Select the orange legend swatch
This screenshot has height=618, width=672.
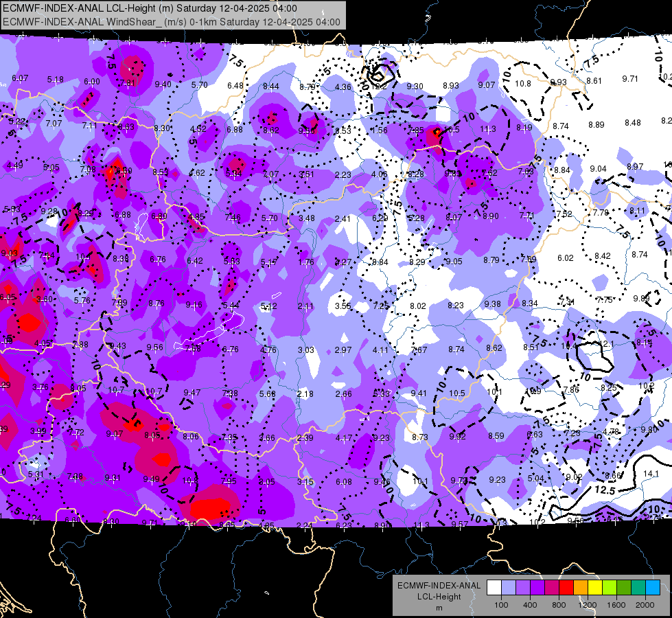[581, 588]
